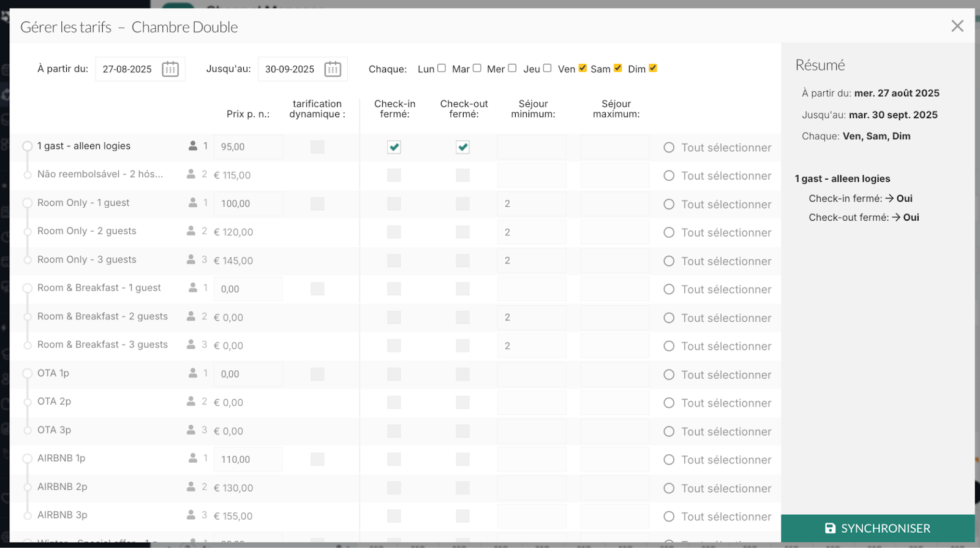The height and width of the screenshot is (548, 980).
Task: Enable the Jeu weekday checkbox
Action: pyautogui.click(x=547, y=68)
